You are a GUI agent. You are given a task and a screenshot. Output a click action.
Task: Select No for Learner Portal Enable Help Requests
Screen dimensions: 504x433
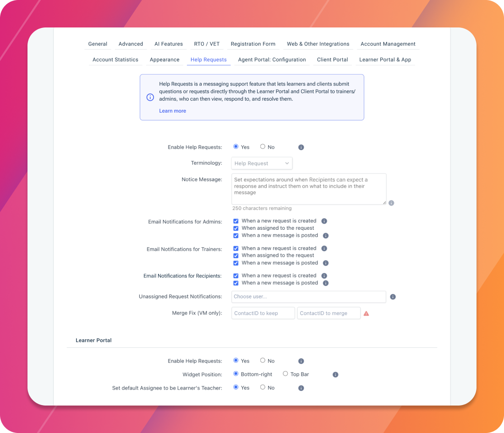pyautogui.click(x=263, y=360)
